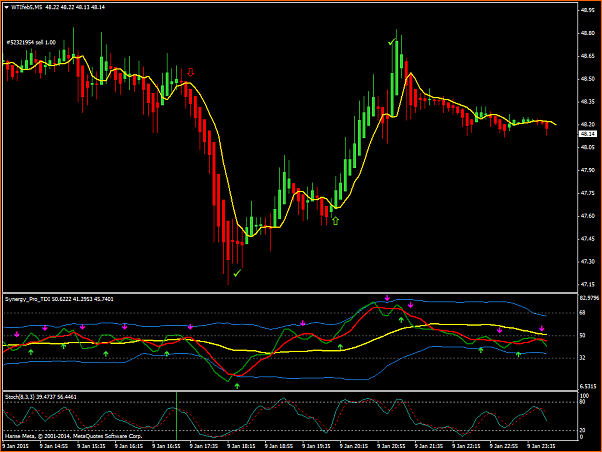The height and width of the screenshot is (452, 602).
Task: Click the 47.60 price axis label
Action: (x=587, y=216)
